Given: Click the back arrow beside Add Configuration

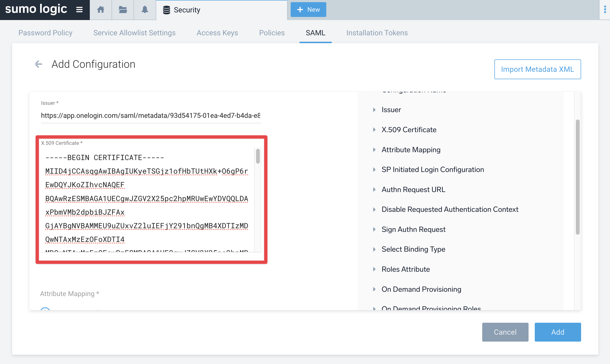Looking at the screenshot, I should pos(38,64).
